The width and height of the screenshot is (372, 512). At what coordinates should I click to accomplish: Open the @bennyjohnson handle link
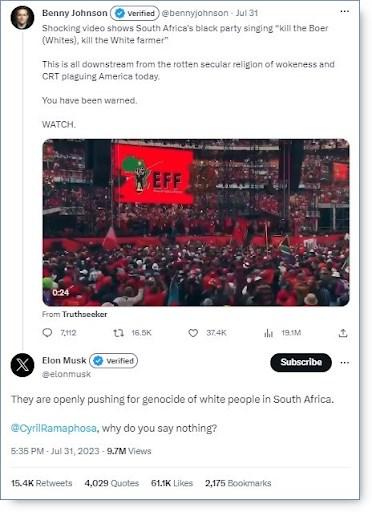coord(195,13)
